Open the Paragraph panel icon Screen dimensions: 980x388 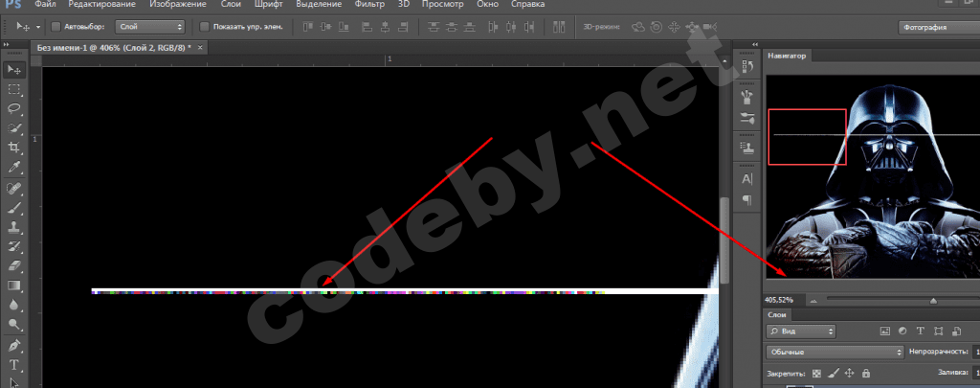tap(746, 200)
